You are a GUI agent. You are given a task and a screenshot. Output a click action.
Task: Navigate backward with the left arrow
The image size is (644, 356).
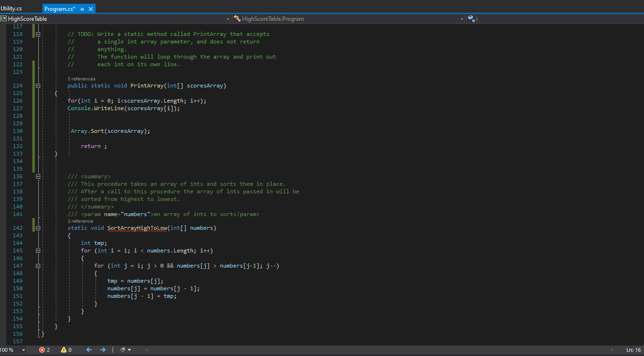click(89, 350)
